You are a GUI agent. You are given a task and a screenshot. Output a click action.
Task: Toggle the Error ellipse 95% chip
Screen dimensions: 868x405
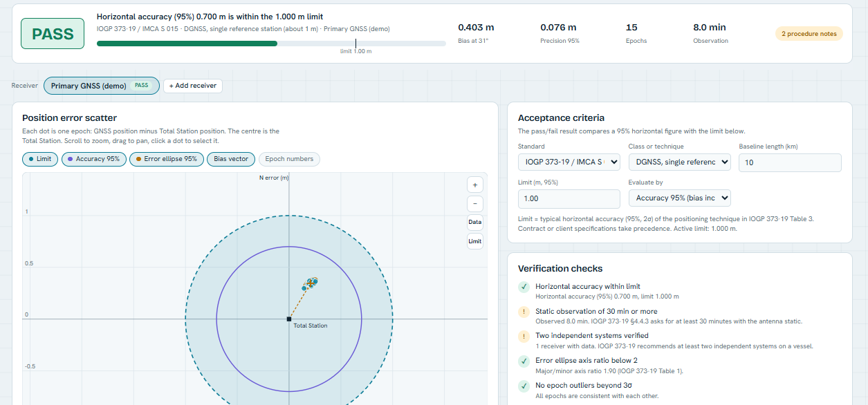(x=167, y=159)
